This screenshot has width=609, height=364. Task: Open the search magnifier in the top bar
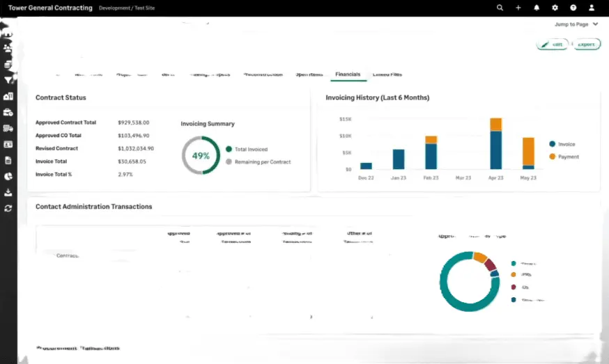pos(500,8)
